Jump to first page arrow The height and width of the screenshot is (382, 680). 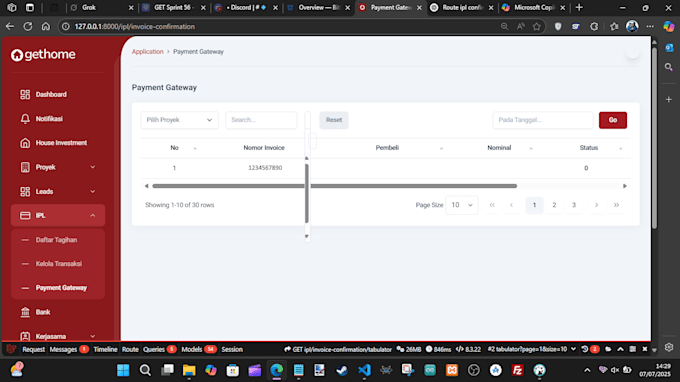[x=492, y=205]
